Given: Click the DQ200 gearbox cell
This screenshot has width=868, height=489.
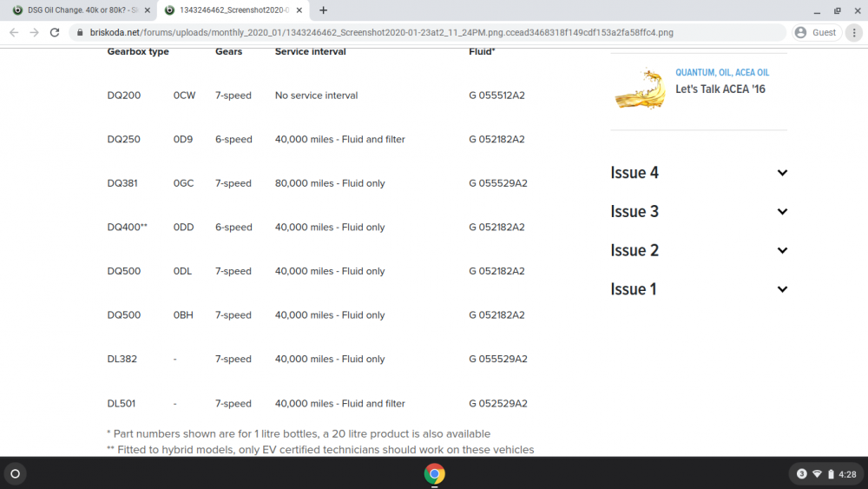Looking at the screenshot, I should click(124, 96).
